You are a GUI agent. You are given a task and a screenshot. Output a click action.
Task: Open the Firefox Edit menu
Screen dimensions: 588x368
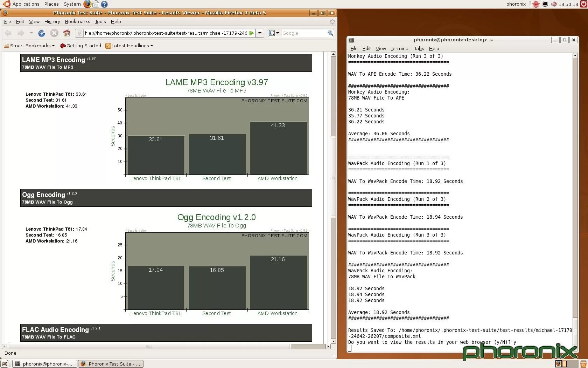click(20, 22)
